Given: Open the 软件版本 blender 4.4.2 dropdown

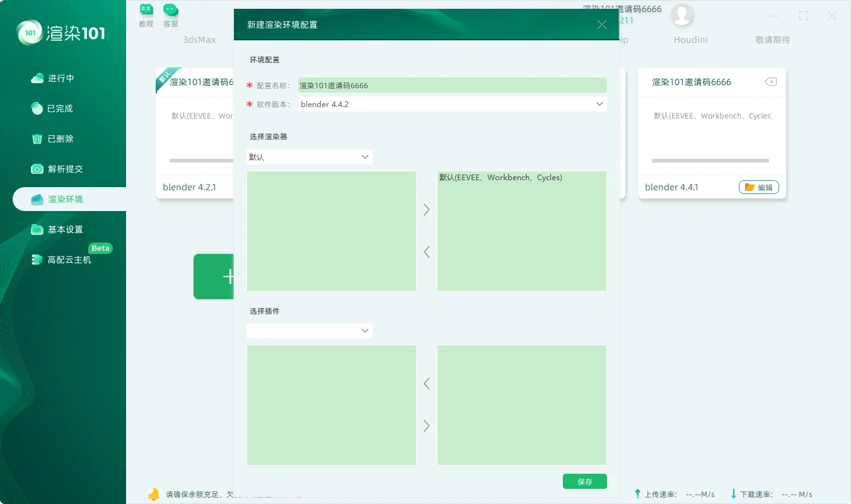Looking at the screenshot, I should [453, 104].
